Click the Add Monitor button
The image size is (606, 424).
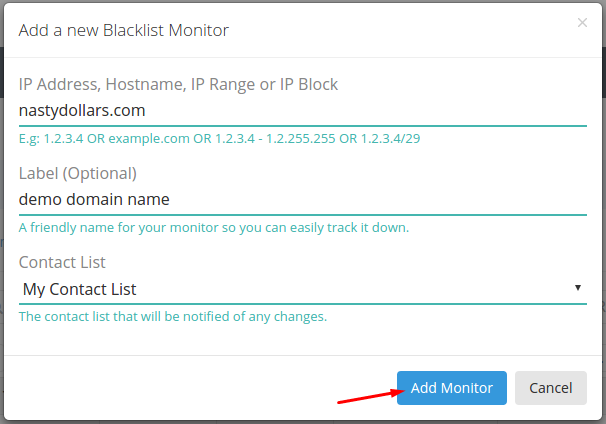451,388
